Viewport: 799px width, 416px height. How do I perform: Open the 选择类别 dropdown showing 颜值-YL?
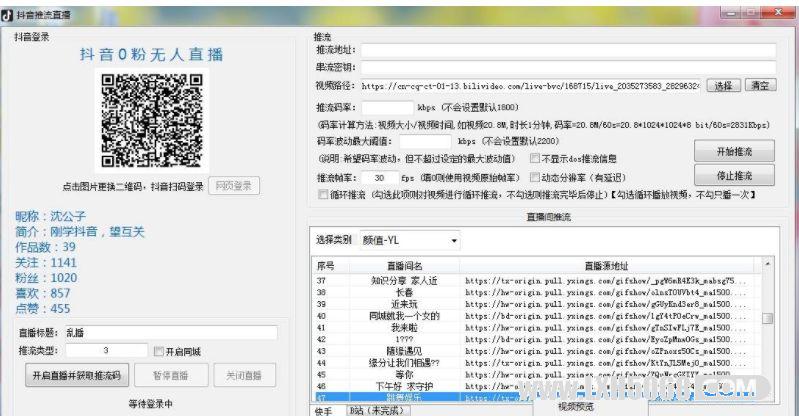tap(410, 240)
